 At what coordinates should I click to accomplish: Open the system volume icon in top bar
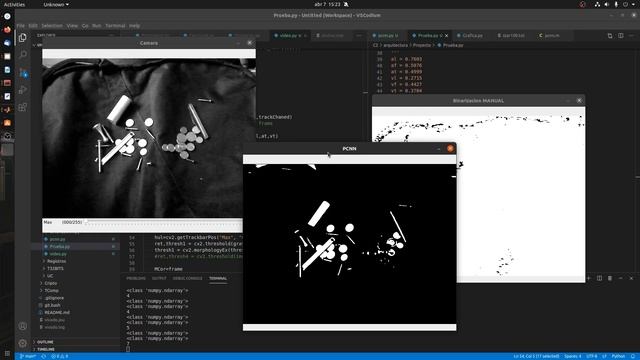click(x=607, y=4)
